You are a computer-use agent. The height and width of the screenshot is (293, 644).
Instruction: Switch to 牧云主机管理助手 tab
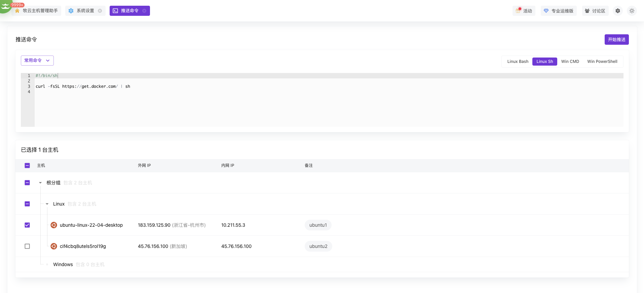click(x=37, y=11)
